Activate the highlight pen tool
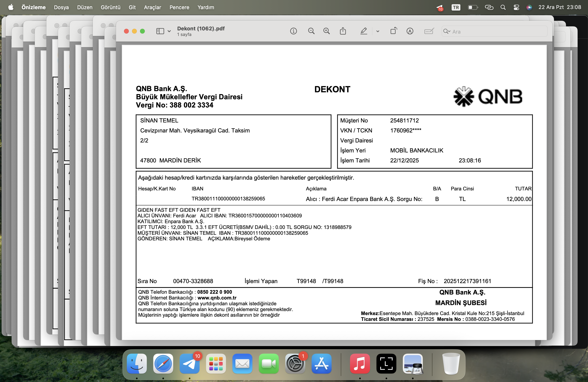Screen dimensions: 588x382 click(x=364, y=31)
